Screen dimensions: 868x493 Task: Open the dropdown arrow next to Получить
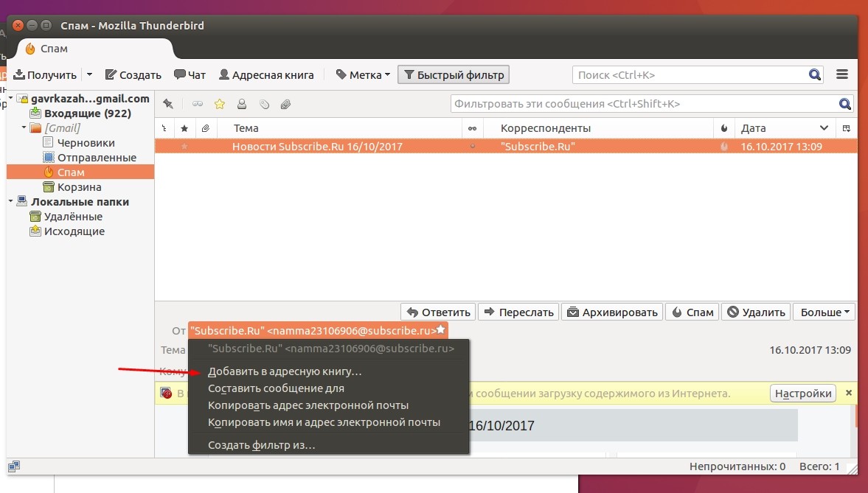89,74
